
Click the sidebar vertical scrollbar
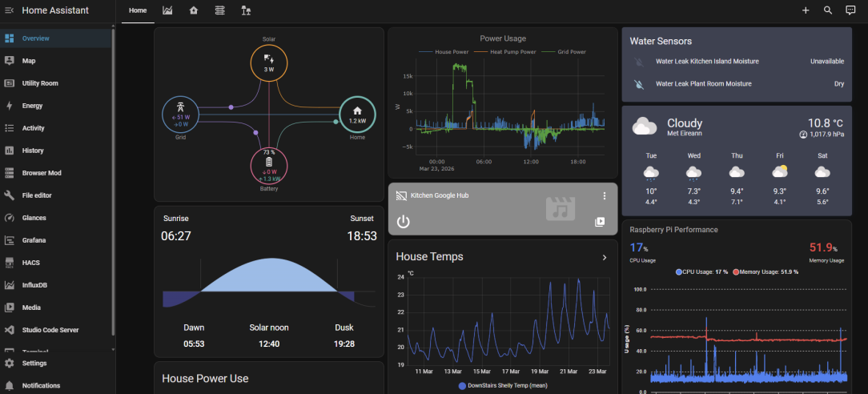click(x=114, y=183)
